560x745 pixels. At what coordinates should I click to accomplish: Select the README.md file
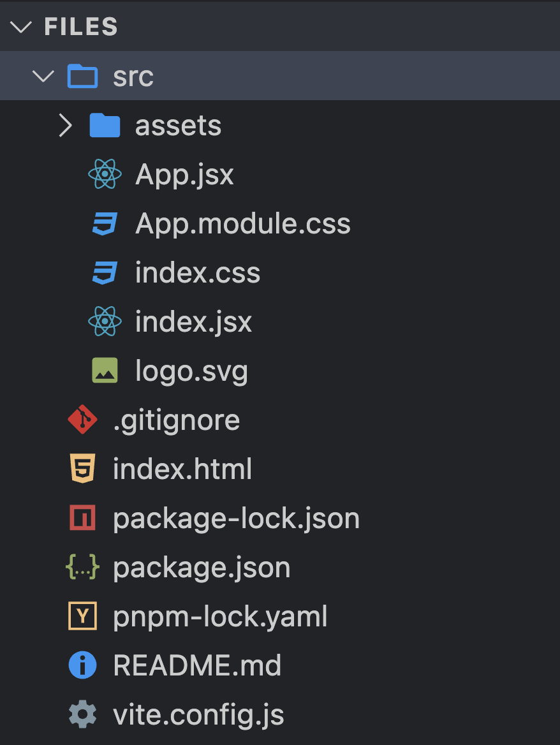coord(196,665)
